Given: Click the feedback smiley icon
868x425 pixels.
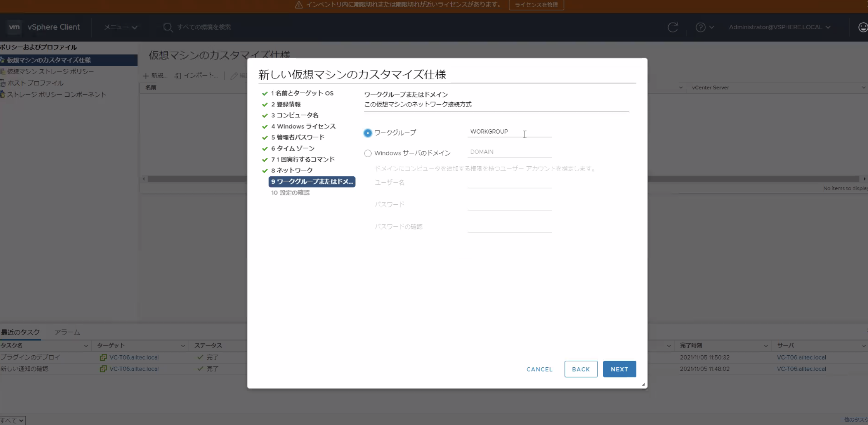Looking at the screenshot, I should [863, 27].
